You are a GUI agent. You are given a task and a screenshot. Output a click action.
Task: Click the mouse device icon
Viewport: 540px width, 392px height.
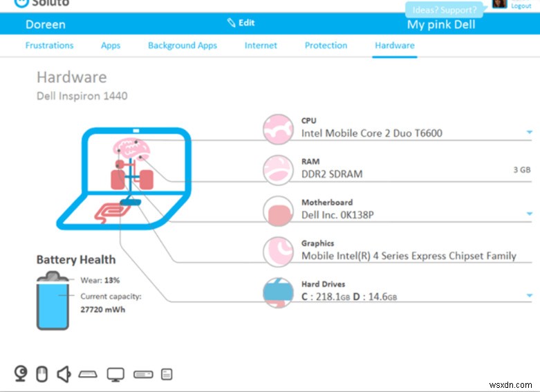(42, 374)
